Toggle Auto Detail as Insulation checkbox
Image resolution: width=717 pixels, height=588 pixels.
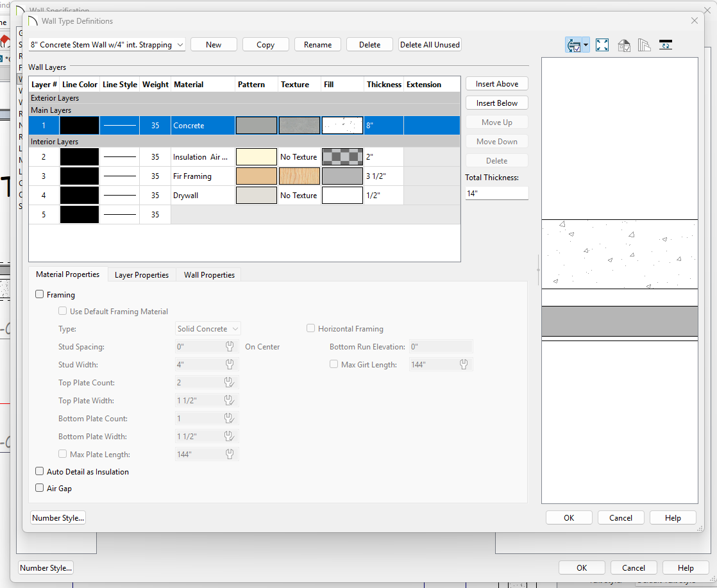click(x=40, y=472)
